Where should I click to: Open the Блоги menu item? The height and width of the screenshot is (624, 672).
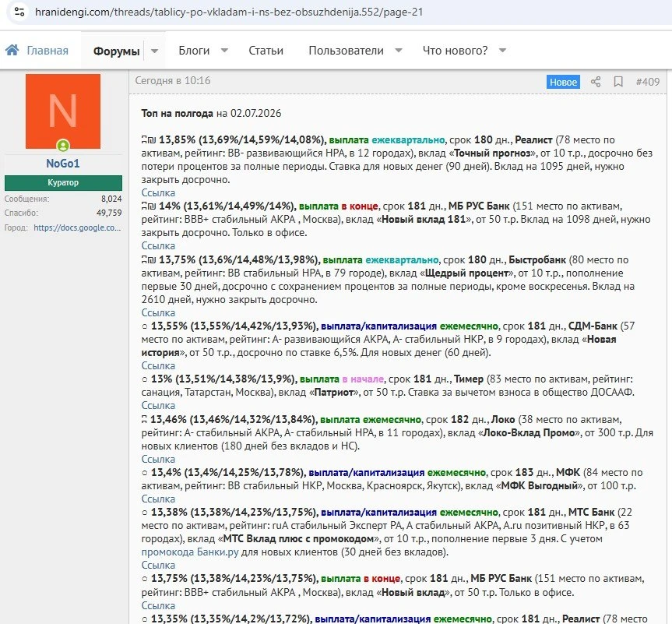(x=194, y=51)
